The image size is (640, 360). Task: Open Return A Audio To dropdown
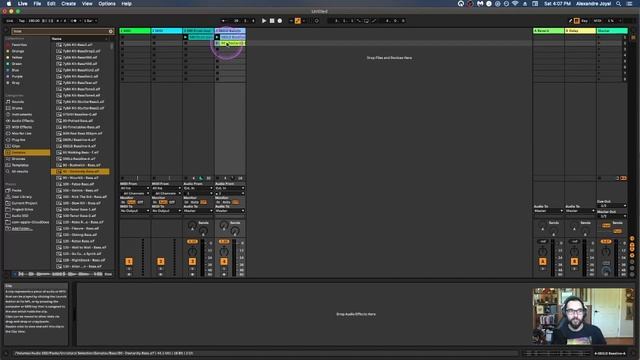click(548, 211)
